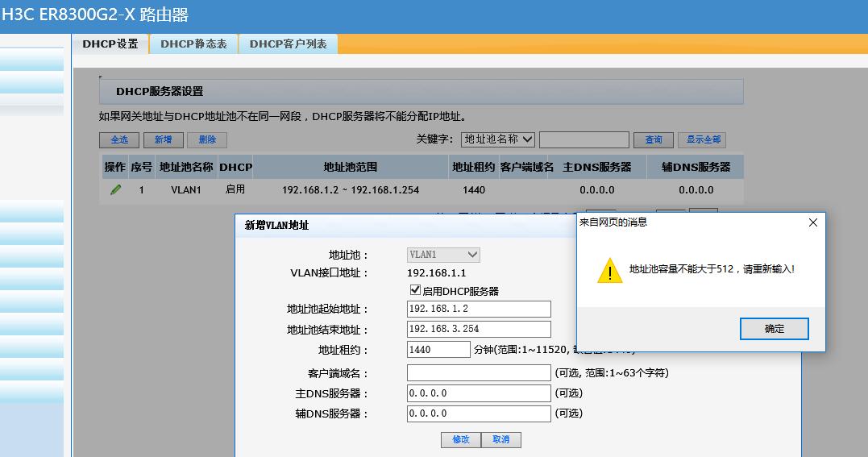Image resolution: width=868 pixels, height=457 pixels.
Task: Click the 地址池结束地址 input field
Action: point(479,329)
